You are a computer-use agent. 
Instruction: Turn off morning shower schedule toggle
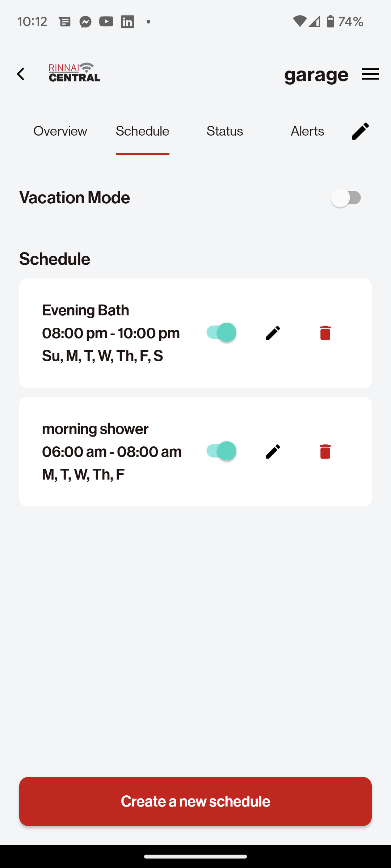221,451
